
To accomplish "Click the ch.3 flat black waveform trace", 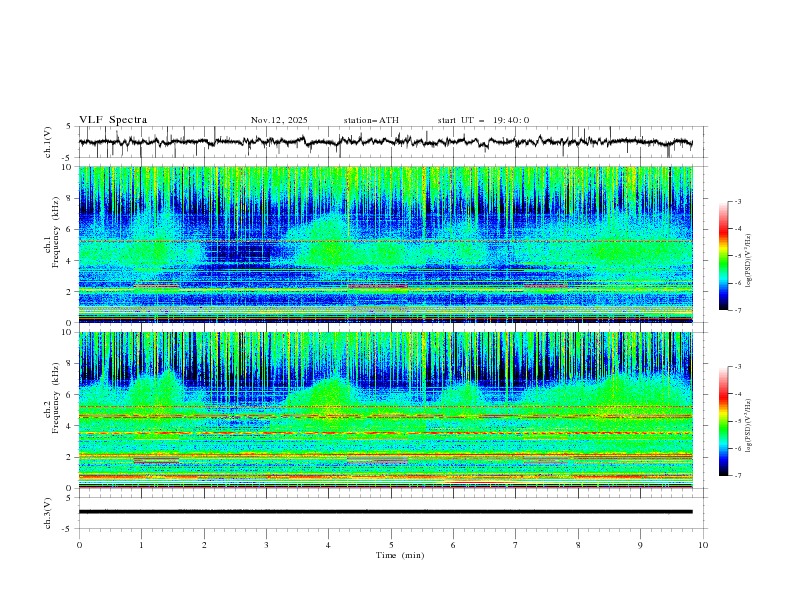I will pyautogui.click(x=386, y=512).
